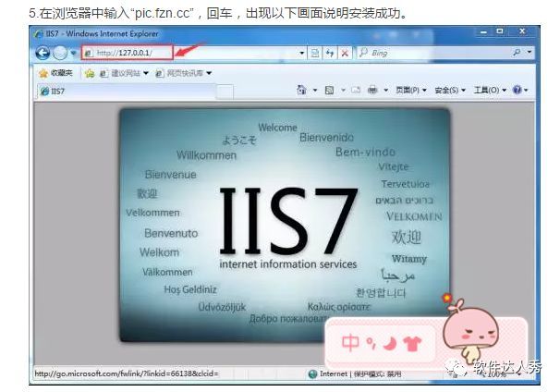
Task: Click the Print icon in command bar
Action: tap(372, 90)
